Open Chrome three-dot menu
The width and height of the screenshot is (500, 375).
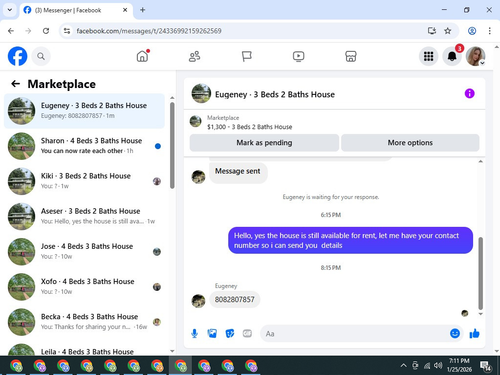tap(489, 31)
